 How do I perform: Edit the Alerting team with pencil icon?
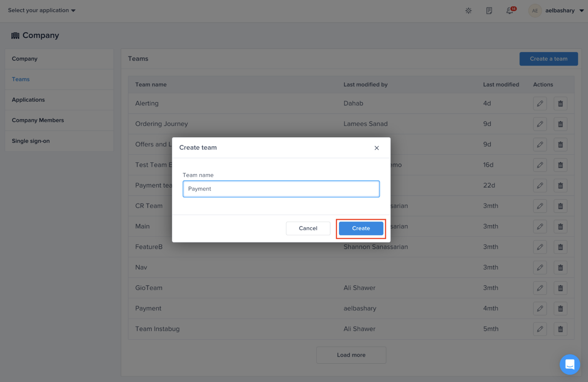point(540,103)
